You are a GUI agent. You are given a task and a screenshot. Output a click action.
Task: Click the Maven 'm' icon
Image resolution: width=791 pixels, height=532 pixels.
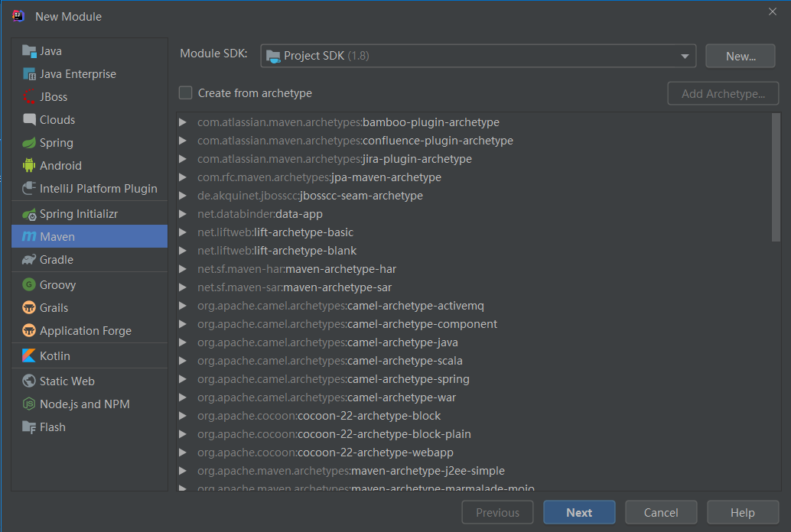29,236
